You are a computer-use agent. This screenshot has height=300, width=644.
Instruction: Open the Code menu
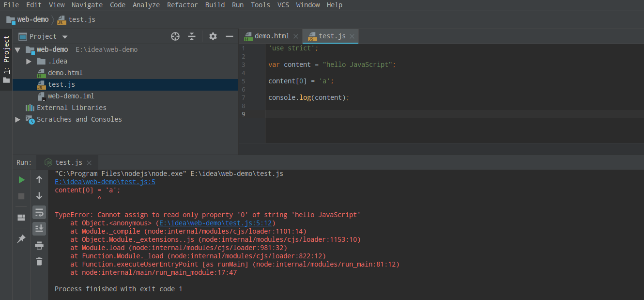click(x=118, y=5)
